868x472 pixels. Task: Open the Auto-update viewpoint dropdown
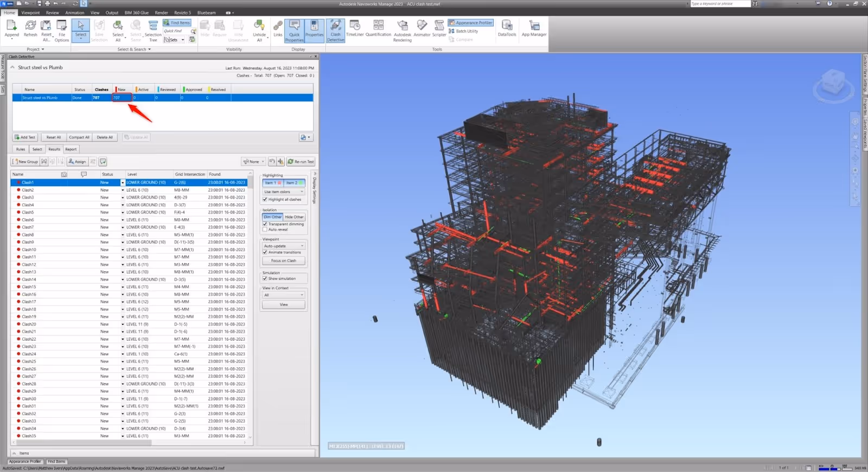284,246
